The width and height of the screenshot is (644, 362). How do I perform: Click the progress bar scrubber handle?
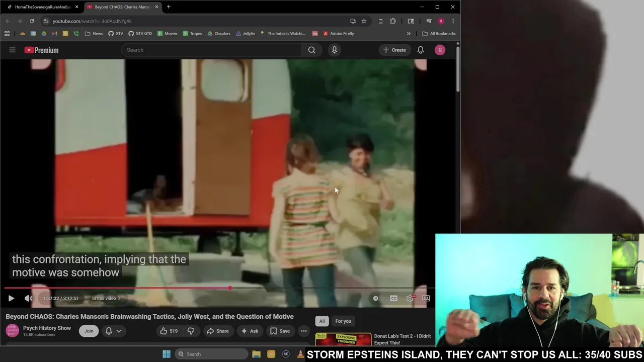(230, 288)
